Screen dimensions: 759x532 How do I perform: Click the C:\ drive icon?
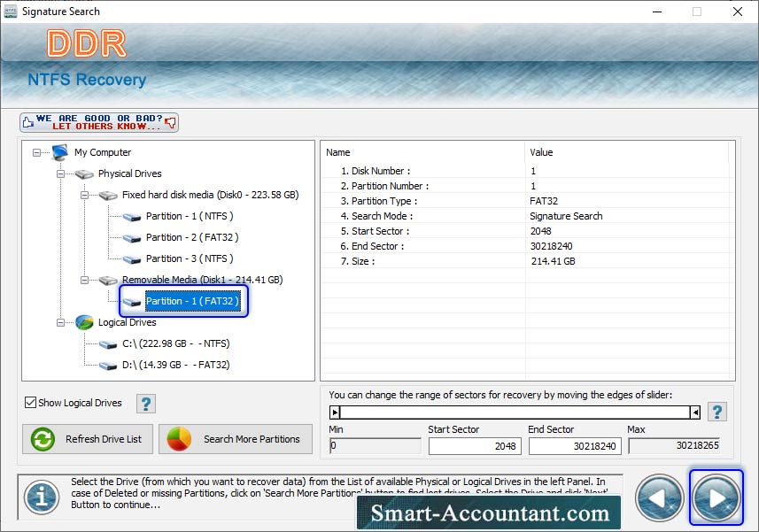coord(108,344)
